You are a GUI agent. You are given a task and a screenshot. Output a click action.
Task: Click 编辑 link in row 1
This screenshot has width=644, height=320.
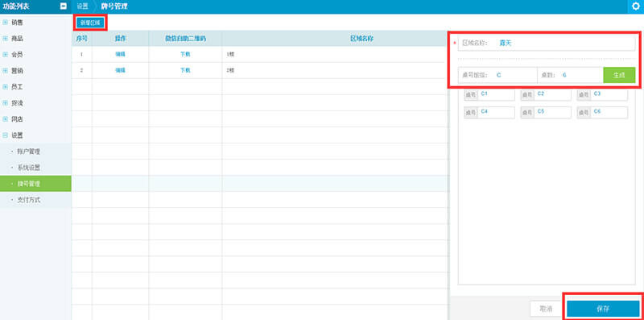[x=120, y=54]
